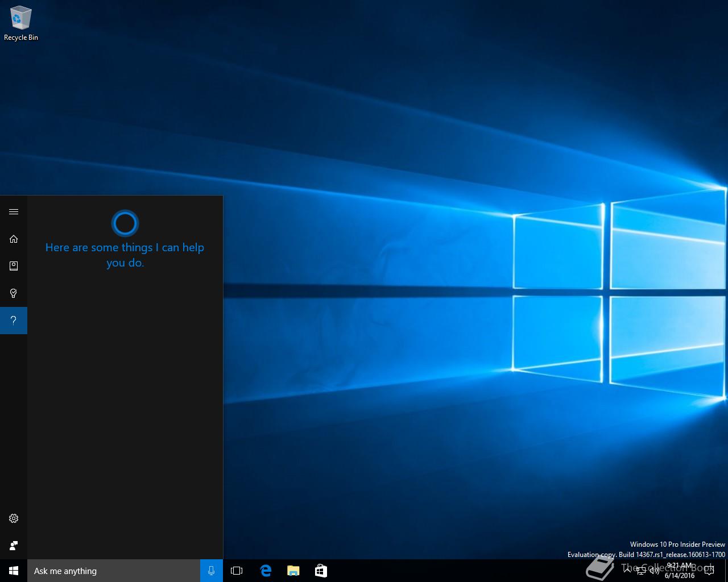
Task: Show hidden system tray icons
Action: [627, 571]
